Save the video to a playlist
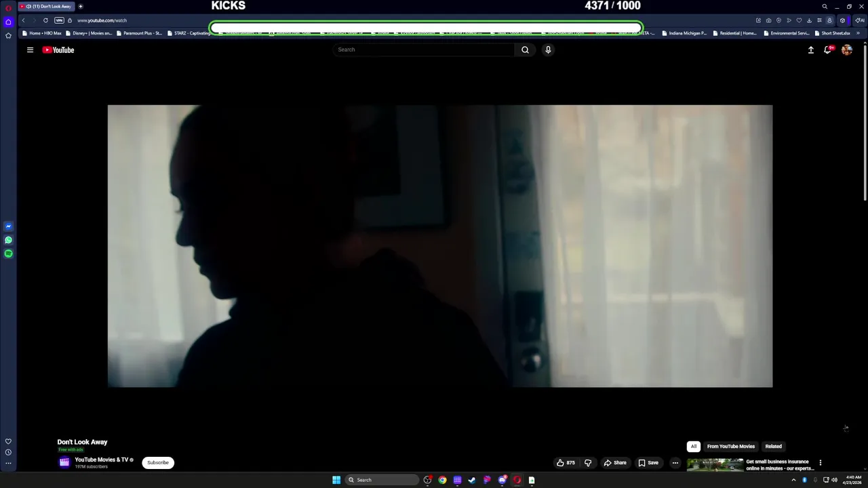The image size is (868, 488). coord(648,463)
